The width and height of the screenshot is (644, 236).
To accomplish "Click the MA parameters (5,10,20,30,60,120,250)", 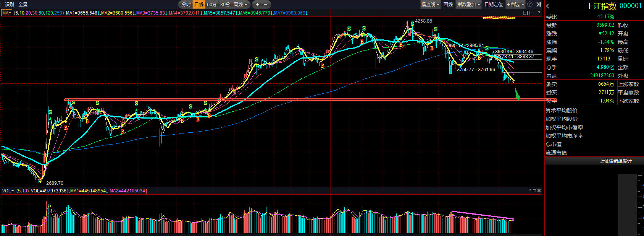I will (x=39, y=13).
